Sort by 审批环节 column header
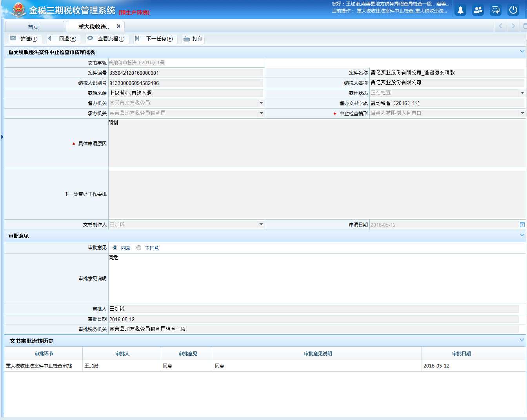This screenshot has width=527, height=420. [x=44, y=353]
